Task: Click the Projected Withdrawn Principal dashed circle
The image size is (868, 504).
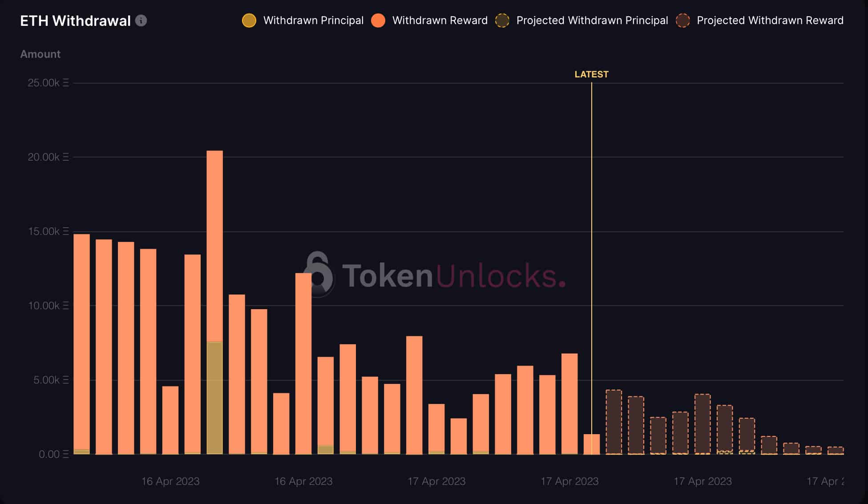Action: [x=502, y=20]
